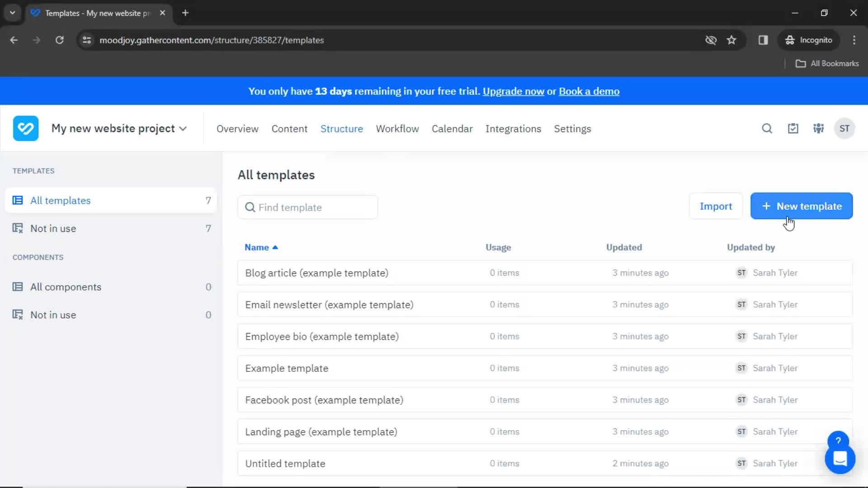This screenshot has width=868, height=488.
Task: Go back with browser back arrow
Action: (14, 40)
